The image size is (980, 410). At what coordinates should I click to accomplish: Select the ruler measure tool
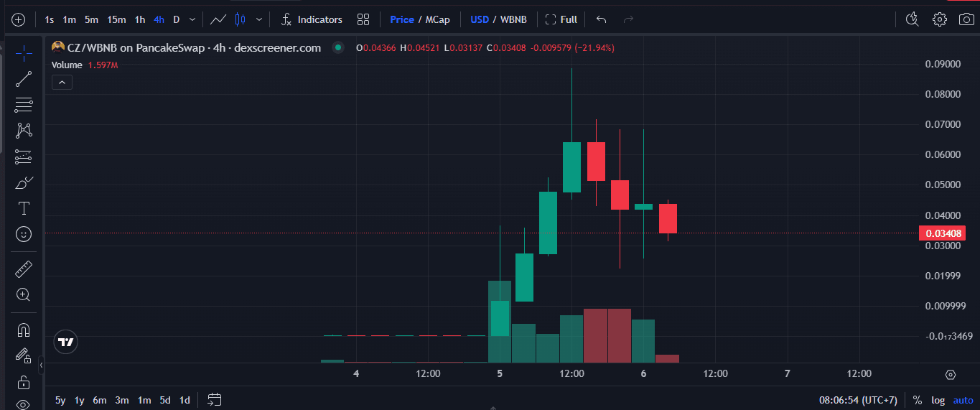[x=24, y=269]
